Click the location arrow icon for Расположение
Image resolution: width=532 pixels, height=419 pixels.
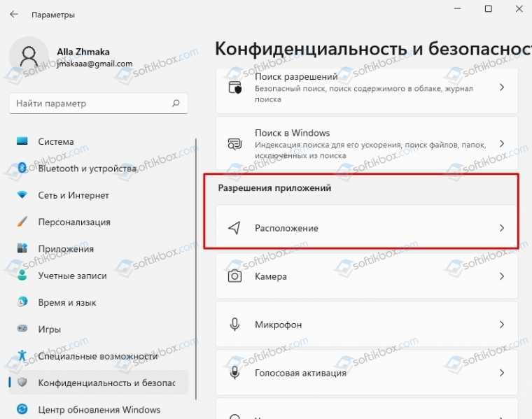tap(234, 228)
